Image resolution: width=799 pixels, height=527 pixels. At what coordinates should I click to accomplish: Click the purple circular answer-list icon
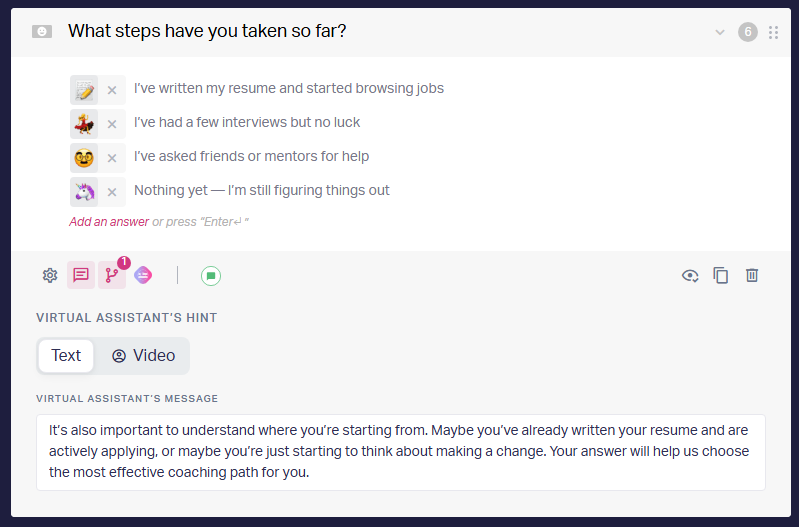tap(143, 275)
